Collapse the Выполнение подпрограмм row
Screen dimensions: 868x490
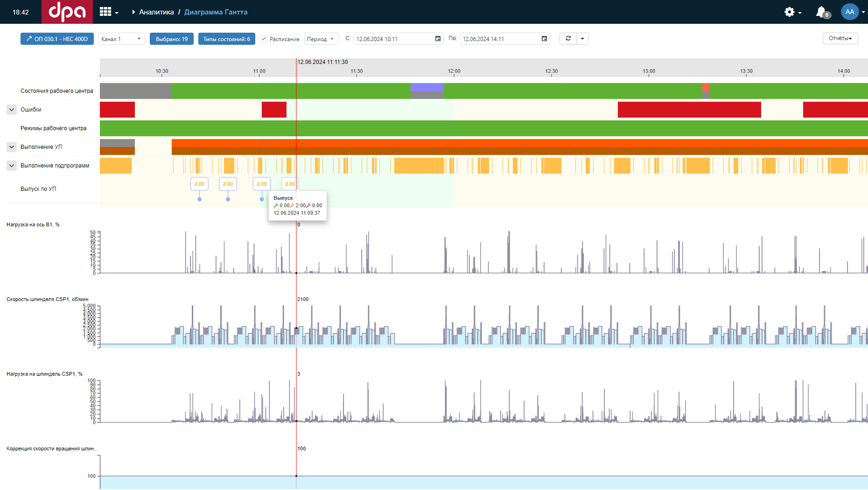12,166
